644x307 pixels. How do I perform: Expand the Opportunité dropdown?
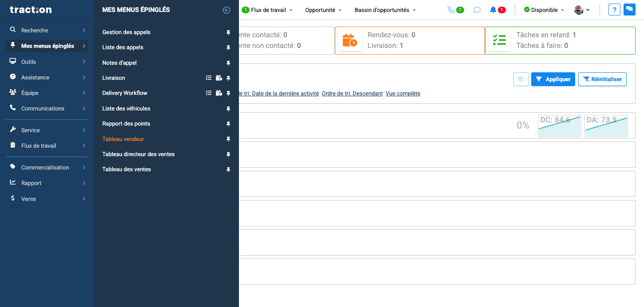[323, 10]
